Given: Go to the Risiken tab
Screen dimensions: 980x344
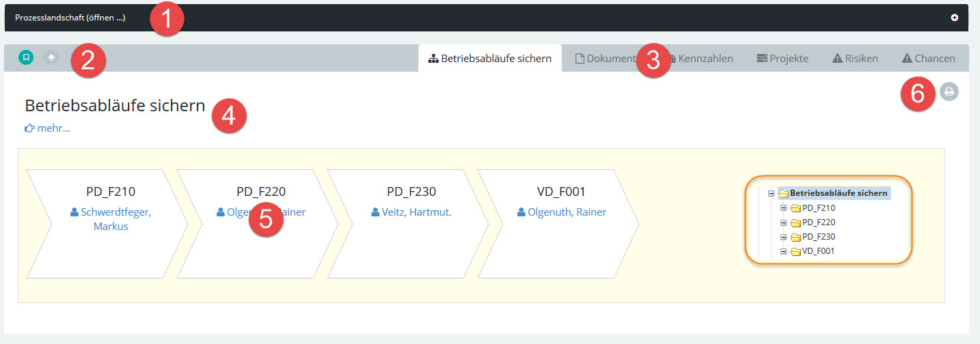Looking at the screenshot, I should pos(855,59).
